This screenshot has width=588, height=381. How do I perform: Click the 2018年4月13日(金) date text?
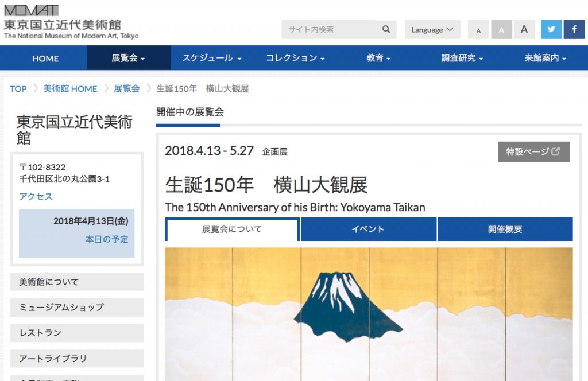(x=91, y=221)
